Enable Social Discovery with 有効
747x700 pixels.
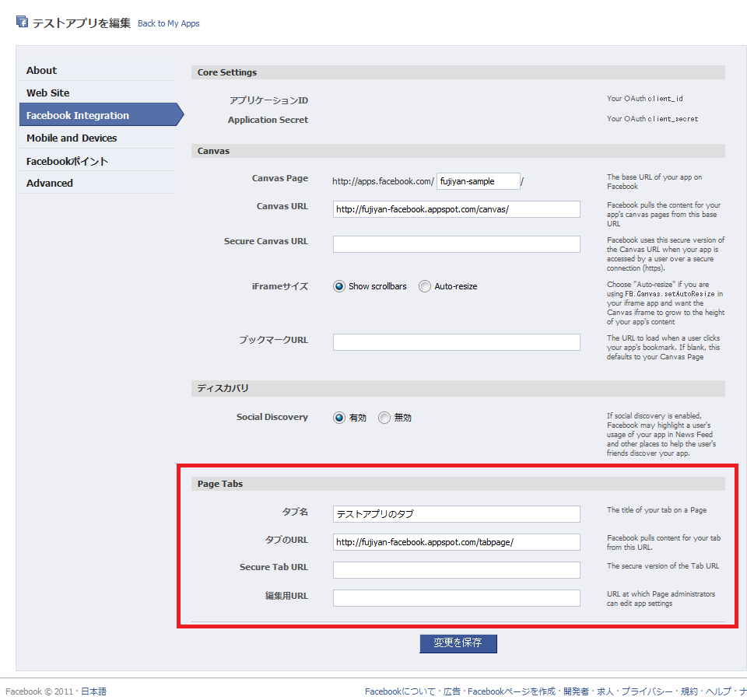pyautogui.click(x=338, y=418)
